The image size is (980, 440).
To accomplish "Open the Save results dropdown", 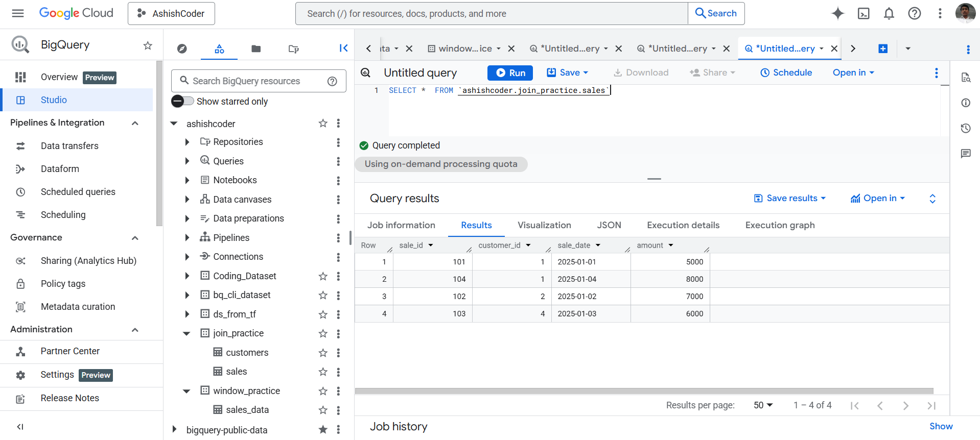I will pos(790,198).
